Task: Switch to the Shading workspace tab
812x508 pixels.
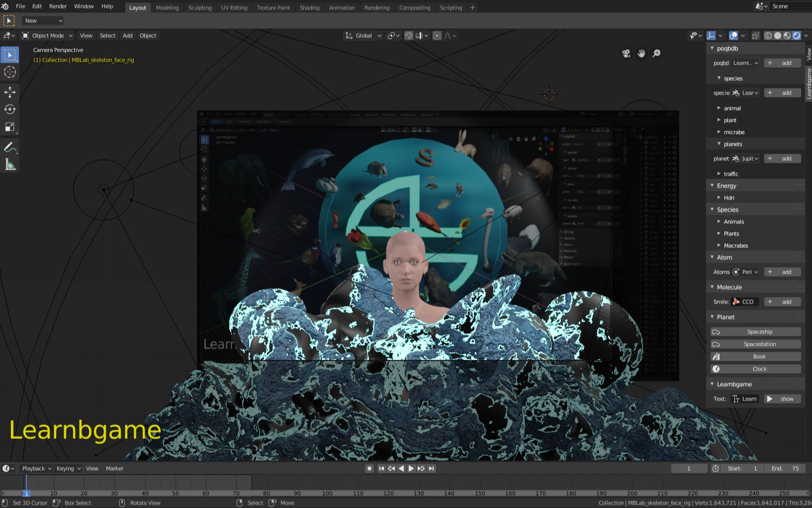Action: pyautogui.click(x=309, y=7)
